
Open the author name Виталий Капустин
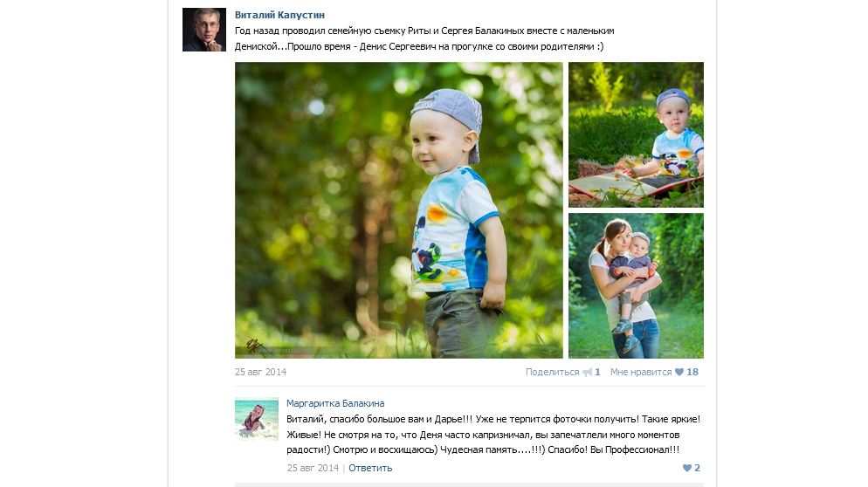click(x=279, y=15)
